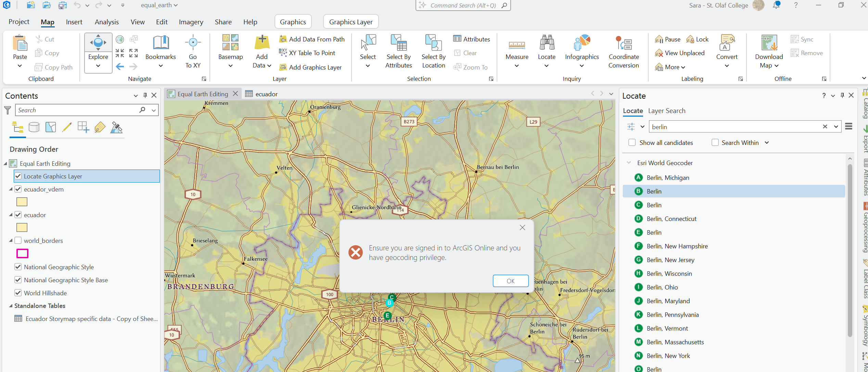Screen dimensions: 868x372
Task: Click the notifications bell icon
Action: pos(776,5)
